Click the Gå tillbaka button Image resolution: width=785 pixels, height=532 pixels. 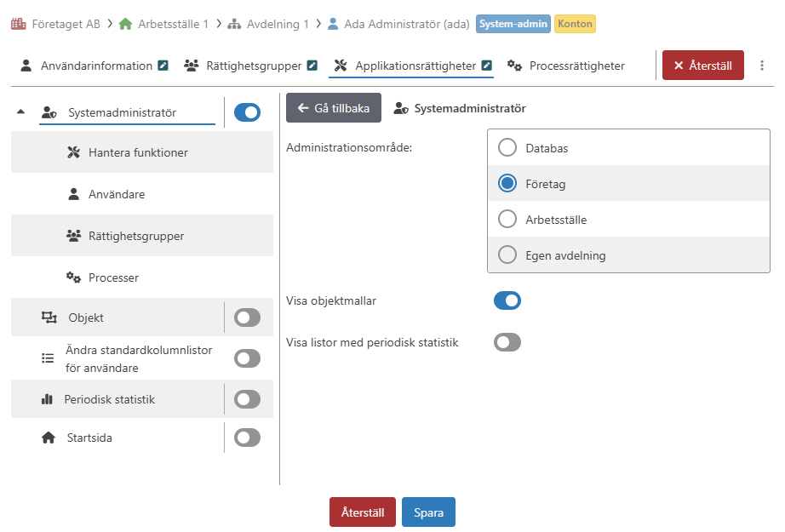click(x=334, y=107)
